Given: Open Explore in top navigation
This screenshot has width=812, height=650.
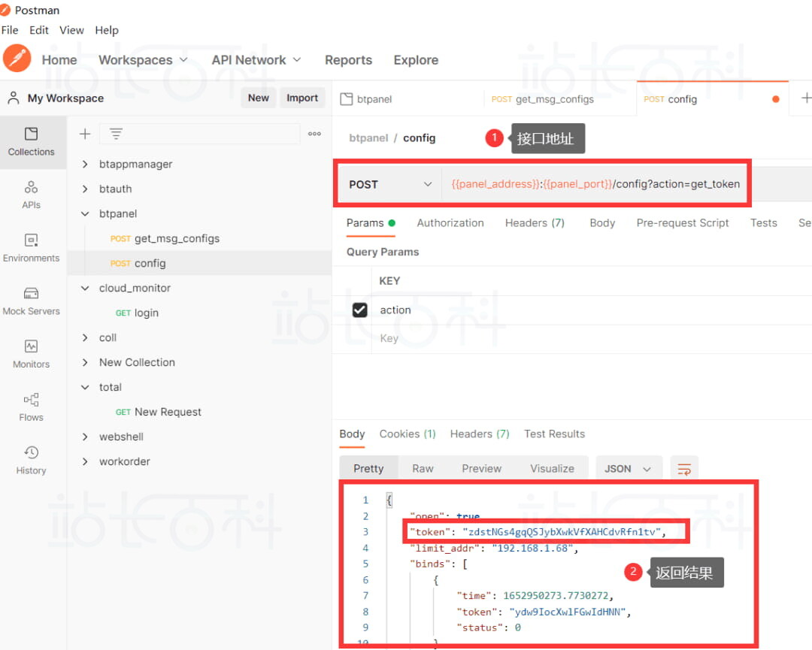Looking at the screenshot, I should (x=416, y=60).
